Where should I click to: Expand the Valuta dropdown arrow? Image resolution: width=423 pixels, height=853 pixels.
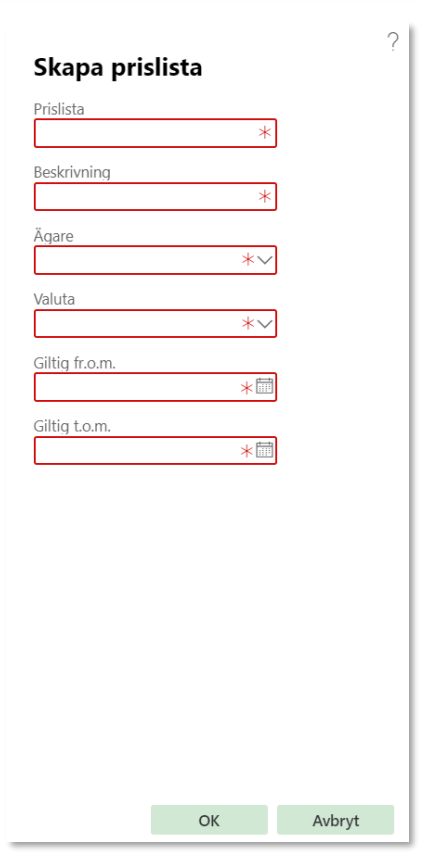click(x=265, y=324)
